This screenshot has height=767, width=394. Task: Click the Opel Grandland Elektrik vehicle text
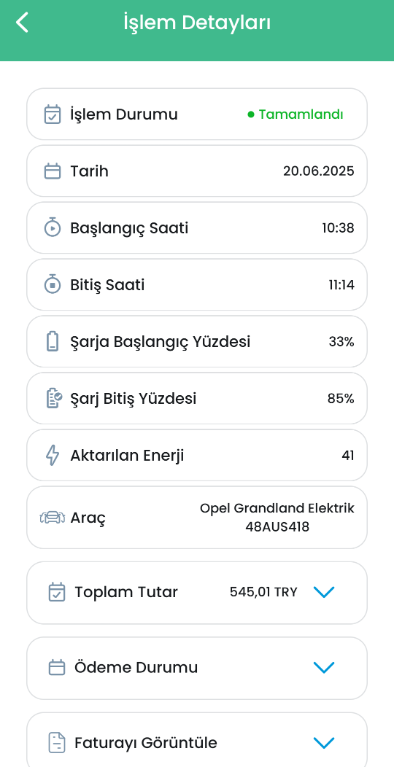click(x=277, y=508)
